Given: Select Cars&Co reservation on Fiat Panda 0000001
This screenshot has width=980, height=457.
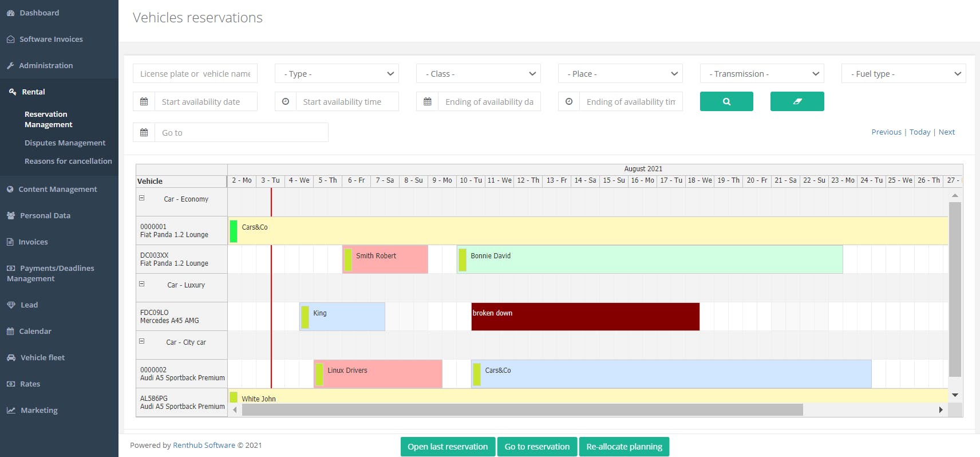Looking at the screenshot, I should pos(588,231).
